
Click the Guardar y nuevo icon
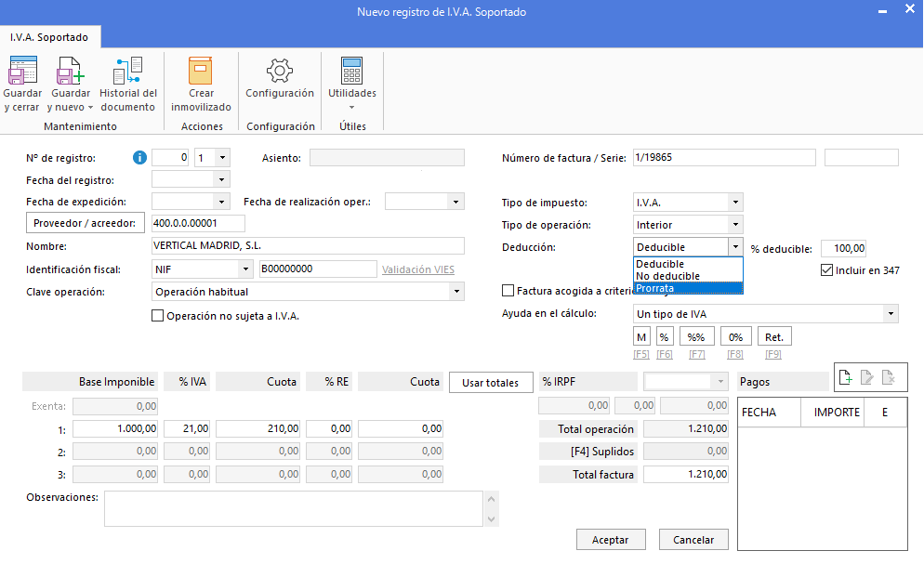(x=71, y=71)
